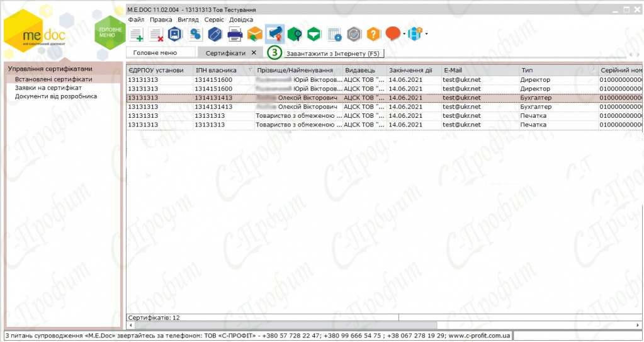This screenshot has width=644, height=342.
Task: Click Сертифікатів: 12 counter
Action: pyautogui.click(x=154, y=317)
